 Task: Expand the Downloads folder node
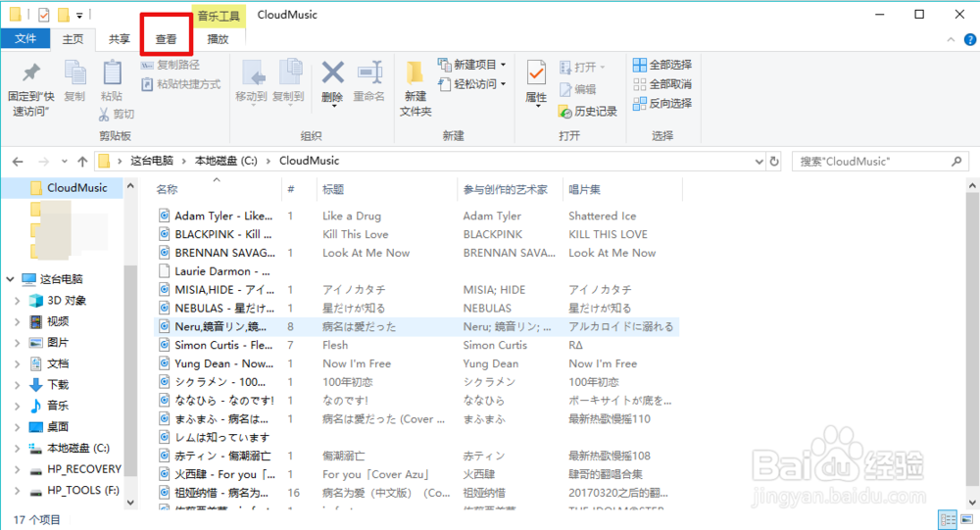17,385
